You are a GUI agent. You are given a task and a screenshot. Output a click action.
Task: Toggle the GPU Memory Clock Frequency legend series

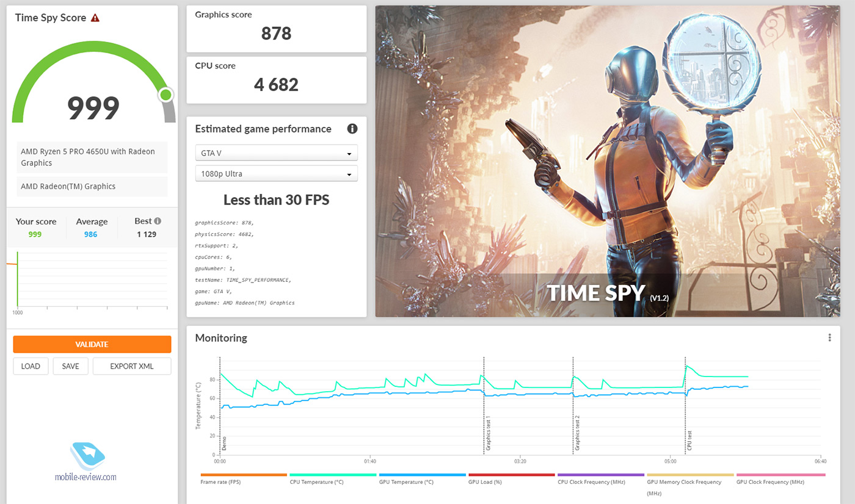click(690, 484)
